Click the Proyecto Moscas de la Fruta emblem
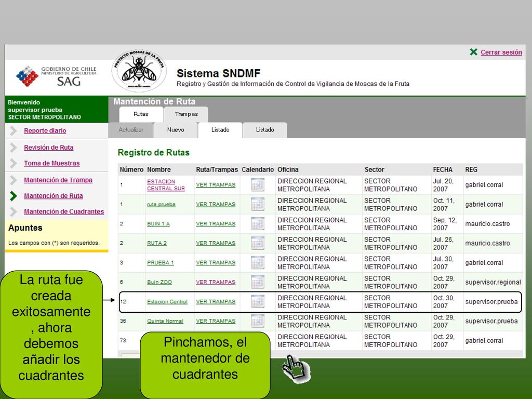 139,71
